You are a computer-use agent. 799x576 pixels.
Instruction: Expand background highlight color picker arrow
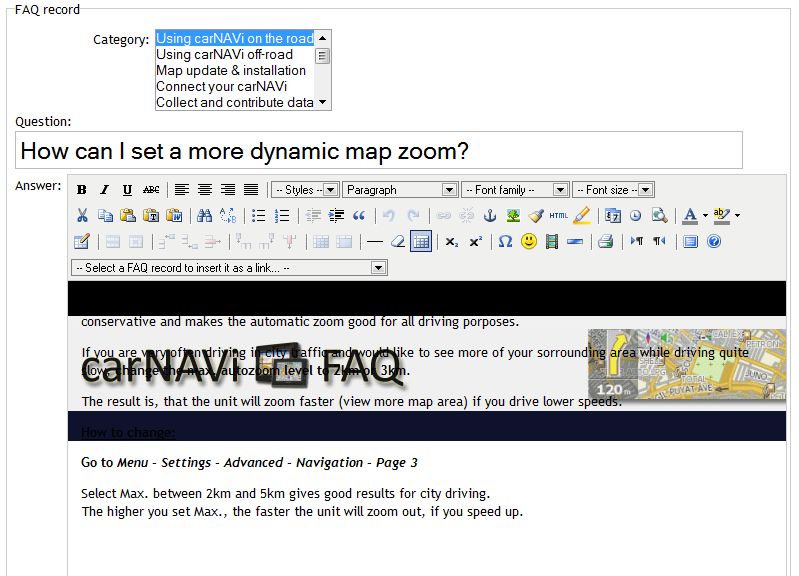click(x=737, y=216)
